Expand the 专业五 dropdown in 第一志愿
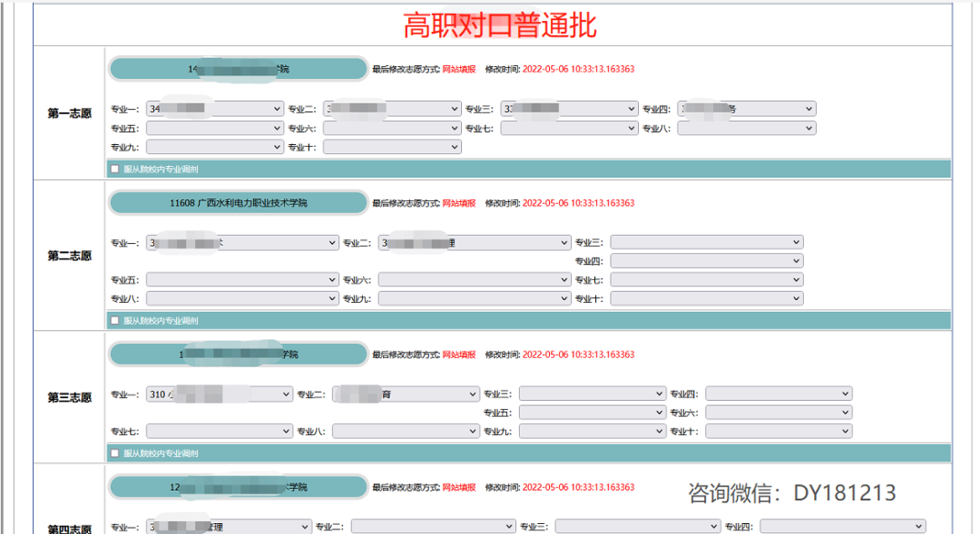The height and width of the screenshot is (534, 980). pyautogui.click(x=214, y=128)
